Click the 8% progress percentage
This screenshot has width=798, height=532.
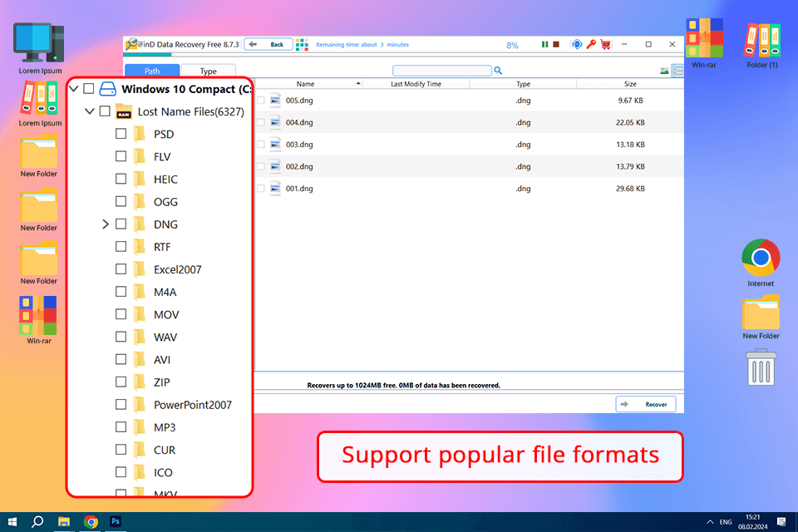[x=513, y=46]
